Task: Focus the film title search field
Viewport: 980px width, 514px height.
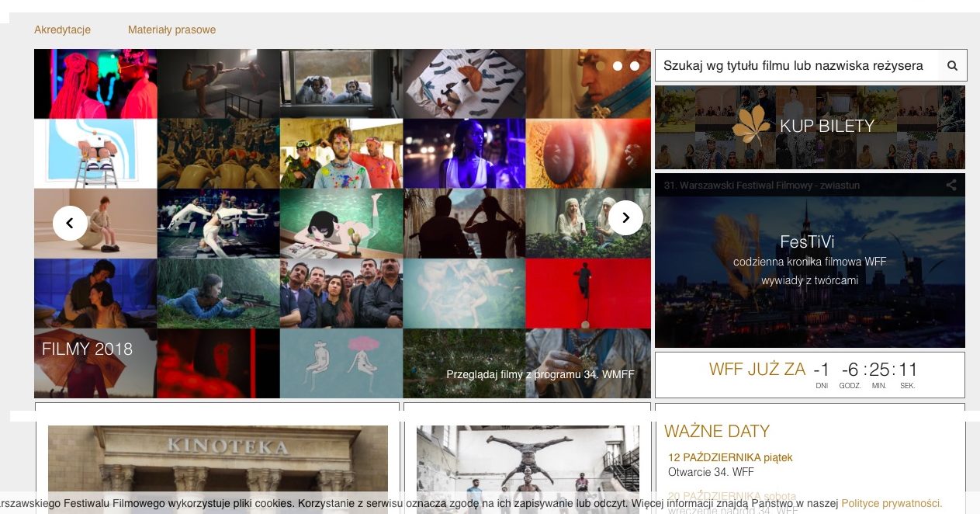Action: [797, 66]
